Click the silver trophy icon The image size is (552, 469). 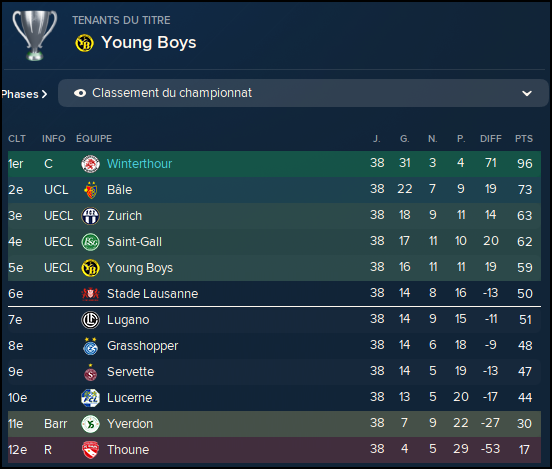[34, 35]
